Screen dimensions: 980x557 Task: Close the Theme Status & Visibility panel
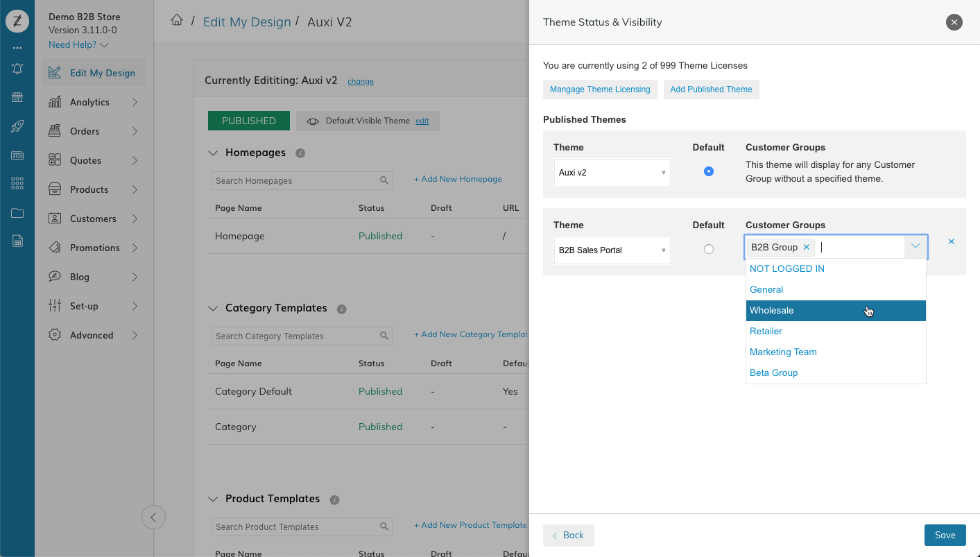(x=954, y=22)
